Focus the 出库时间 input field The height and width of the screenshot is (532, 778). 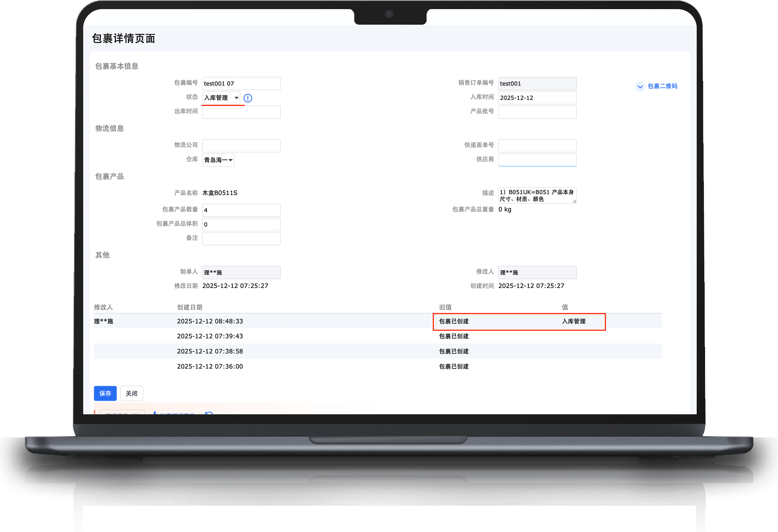241,112
